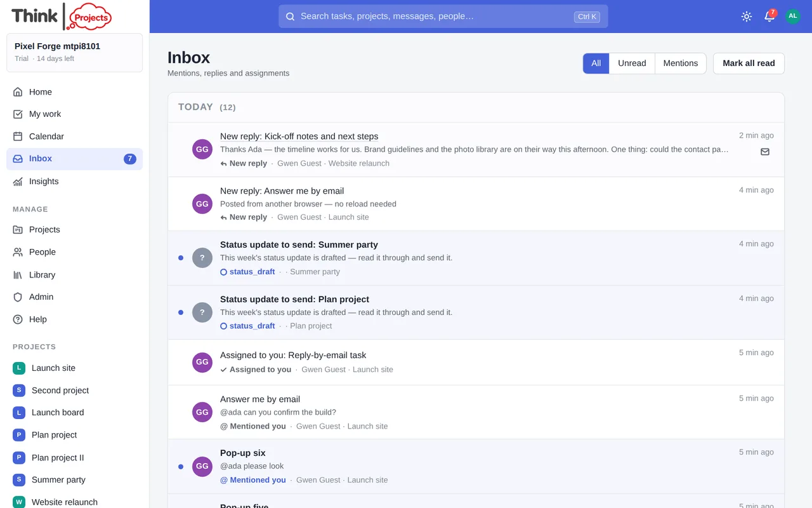Open the Pixel Forge workspace switcher
The height and width of the screenshot is (508, 812).
[x=74, y=53]
